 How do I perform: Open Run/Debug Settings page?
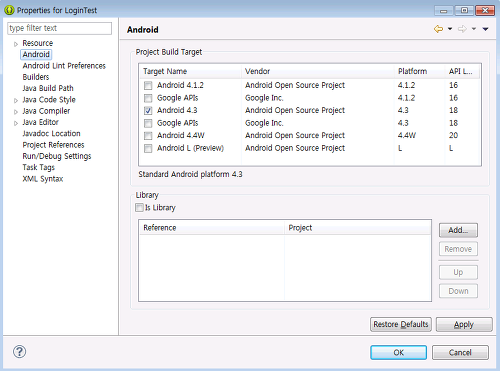57,156
